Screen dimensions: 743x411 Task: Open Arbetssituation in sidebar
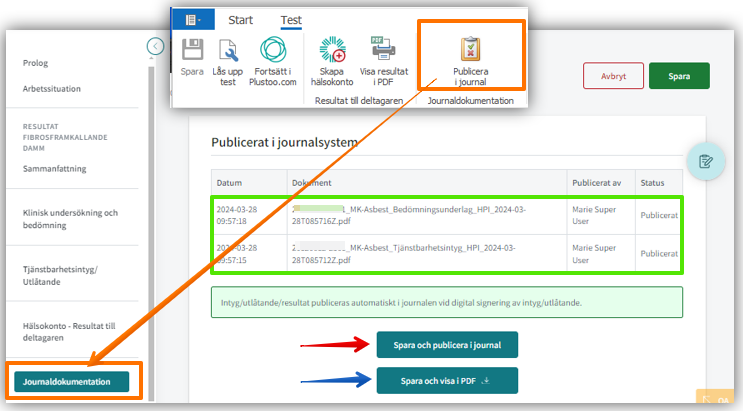click(52, 89)
